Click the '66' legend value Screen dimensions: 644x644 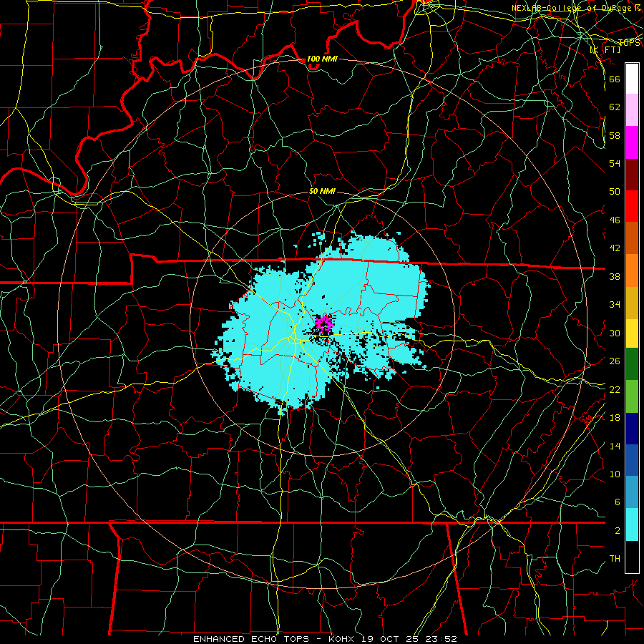(615, 79)
